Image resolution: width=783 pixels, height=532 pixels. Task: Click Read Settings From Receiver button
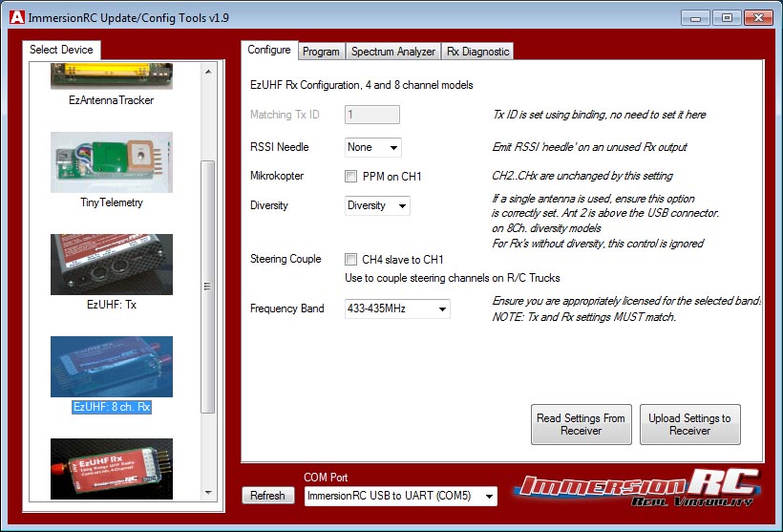tap(581, 425)
